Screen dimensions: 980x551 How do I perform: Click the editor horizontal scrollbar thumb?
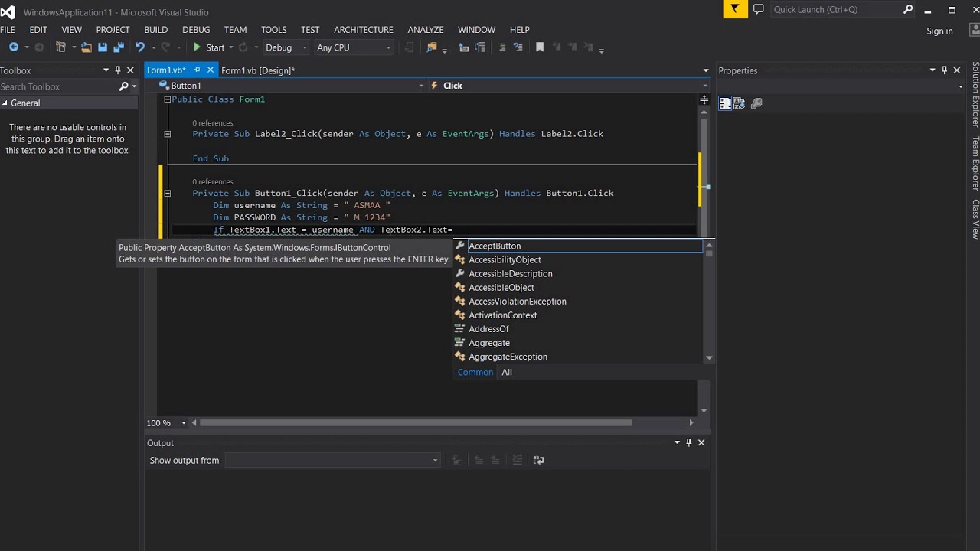(416, 422)
